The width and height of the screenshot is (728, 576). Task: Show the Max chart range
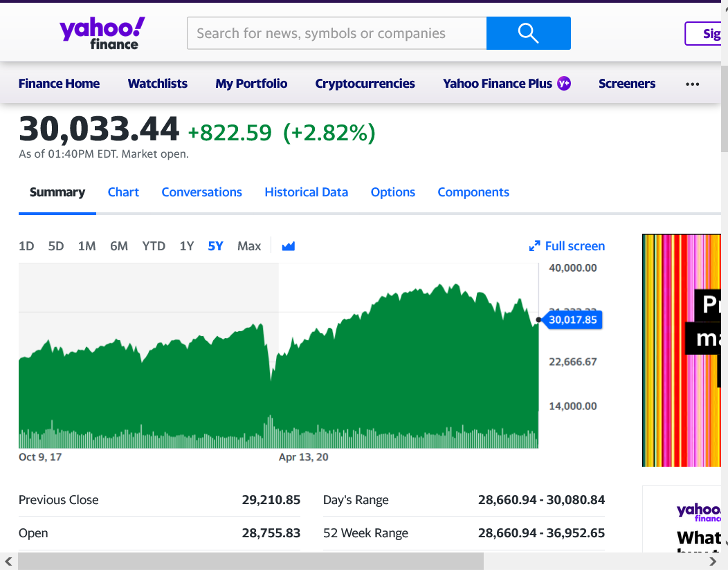click(x=249, y=246)
